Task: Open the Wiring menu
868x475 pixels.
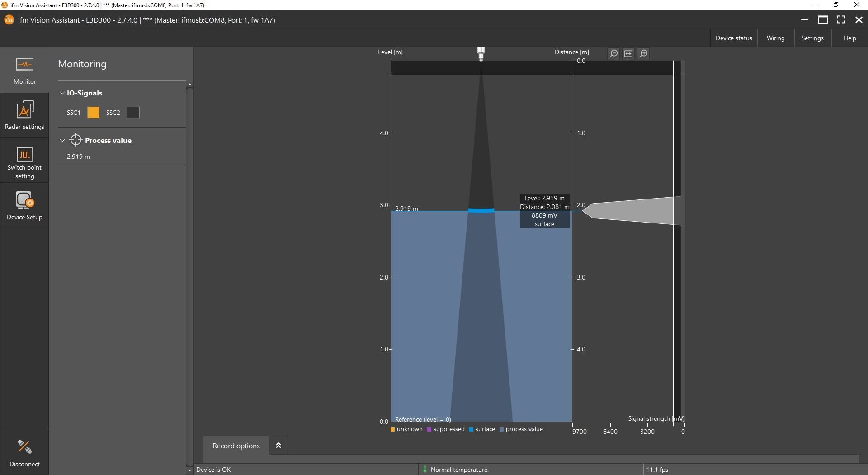Action: [x=775, y=38]
